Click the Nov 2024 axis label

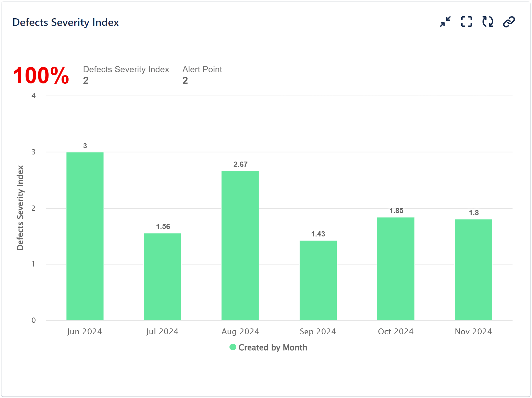click(x=473, y=331)
